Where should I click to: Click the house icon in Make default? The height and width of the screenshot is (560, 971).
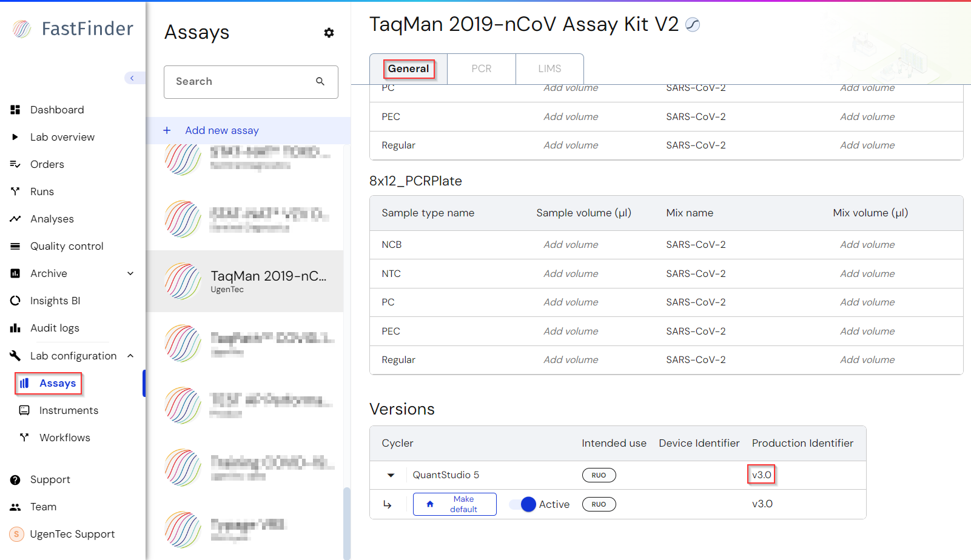(430, 504)
